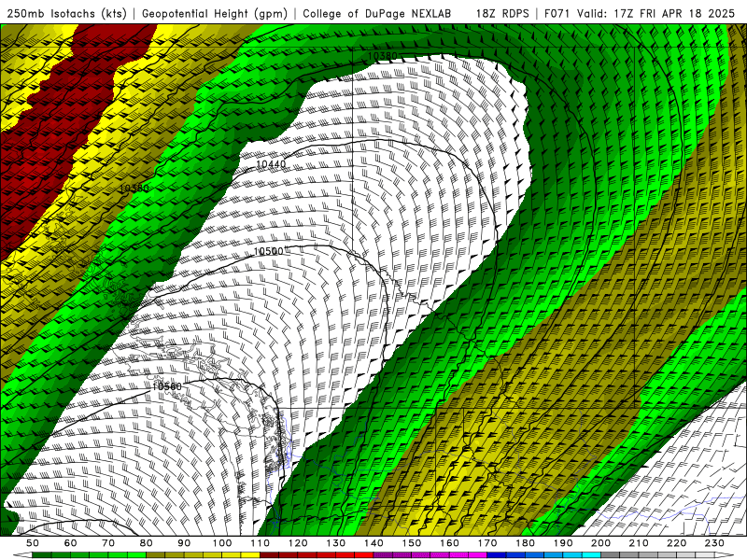Click the 60 value on the color scale
Screen dimensions: 747x560
(70, 543)
